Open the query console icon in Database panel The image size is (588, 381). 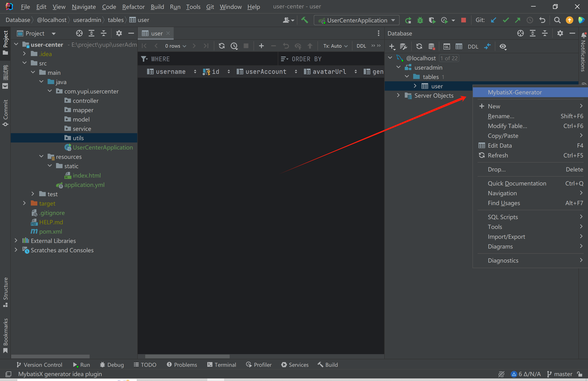tap(447, 46)
